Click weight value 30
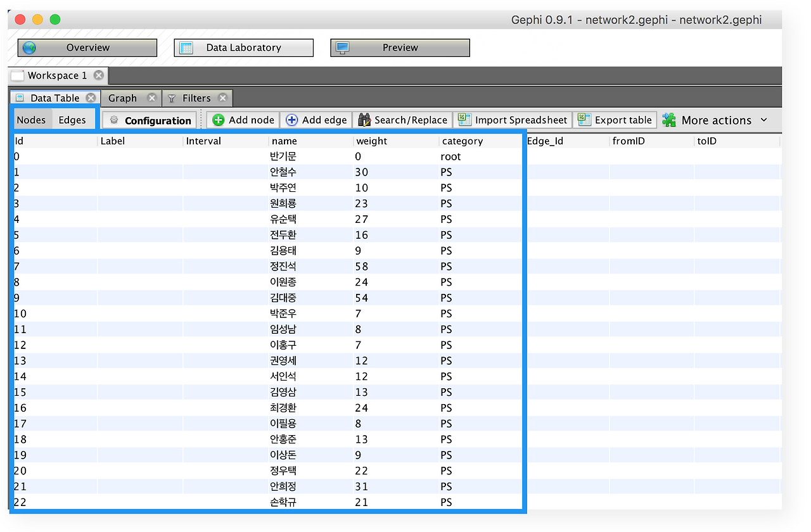 pyautogui.click(x=362, y=172)
